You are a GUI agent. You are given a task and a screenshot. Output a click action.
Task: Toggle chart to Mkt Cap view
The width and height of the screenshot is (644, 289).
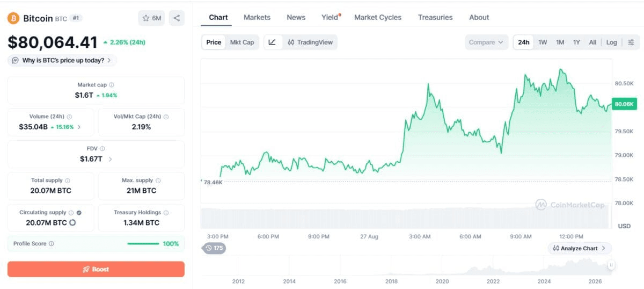[242, 42]
